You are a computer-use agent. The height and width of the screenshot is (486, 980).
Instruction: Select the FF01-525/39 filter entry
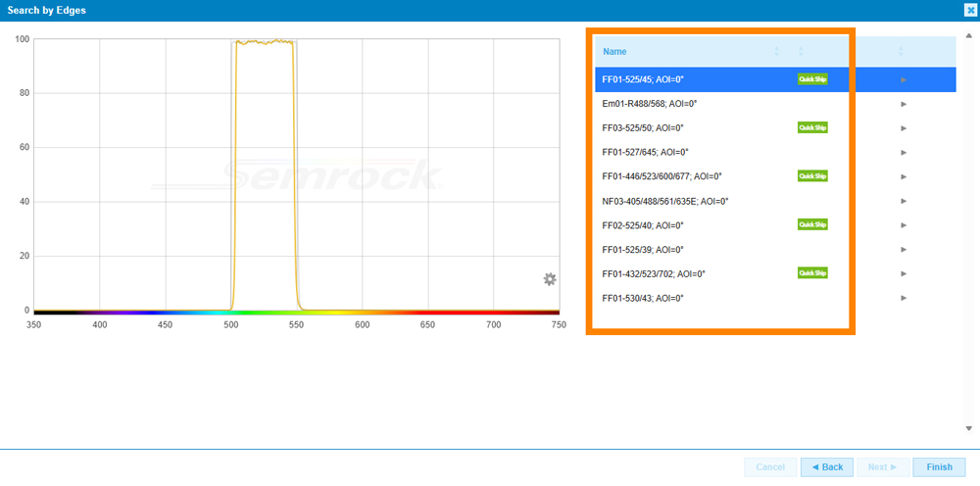642,250
